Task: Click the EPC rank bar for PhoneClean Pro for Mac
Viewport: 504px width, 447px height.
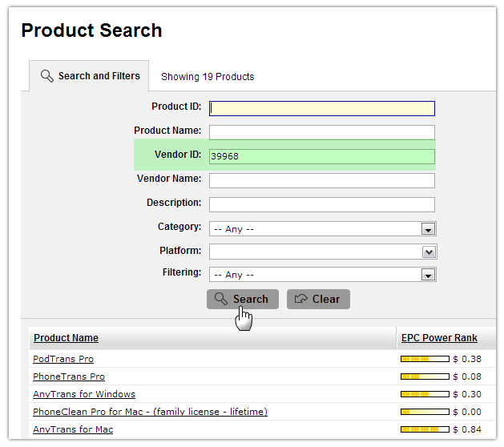Action: (425, 412)
